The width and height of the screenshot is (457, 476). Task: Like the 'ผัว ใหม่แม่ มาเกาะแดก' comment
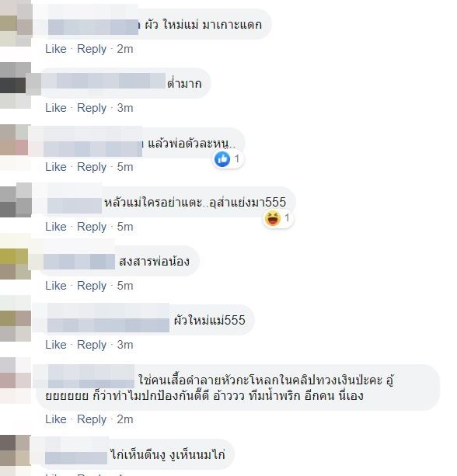56,49
